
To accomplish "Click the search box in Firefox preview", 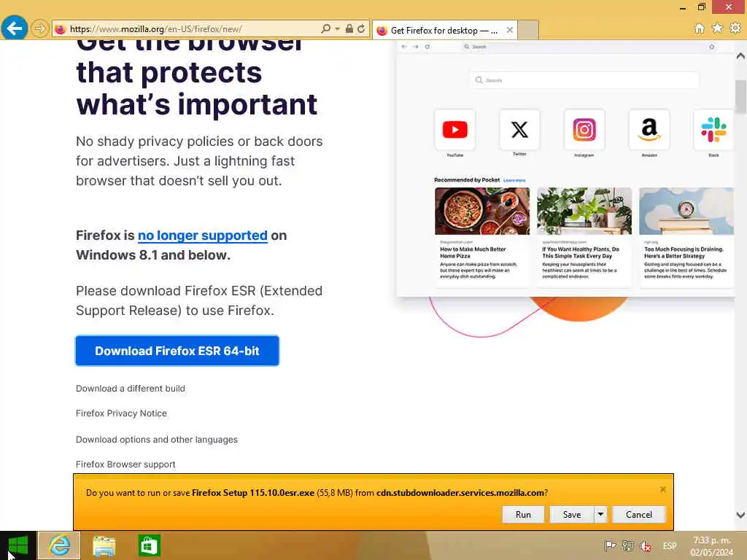I will click(x=584, y=80).
